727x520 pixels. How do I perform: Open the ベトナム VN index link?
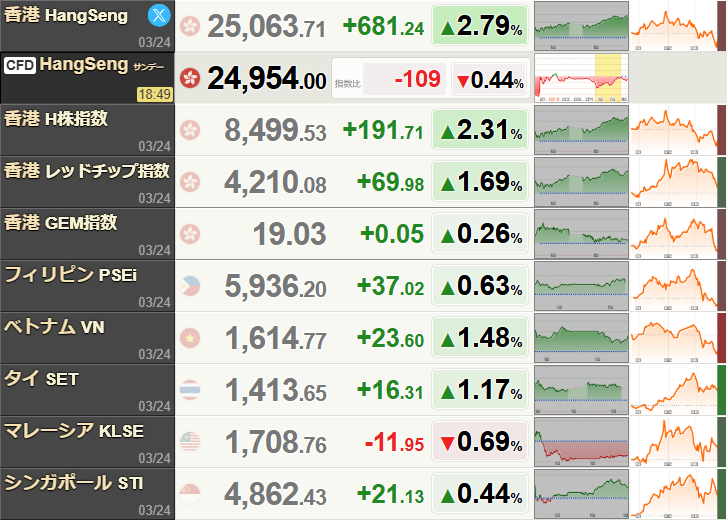[x=54, y=327]
